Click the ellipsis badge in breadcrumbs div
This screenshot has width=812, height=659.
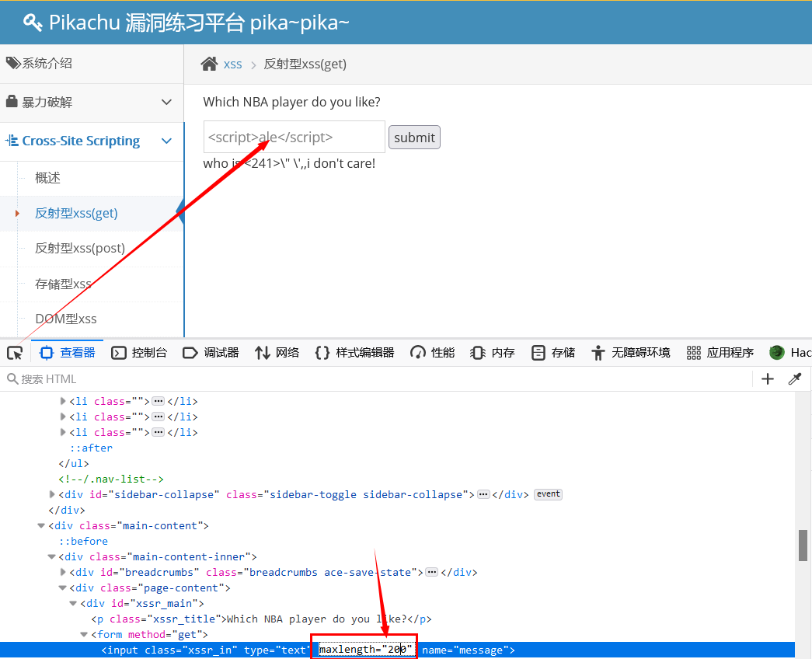click(x=431, y=572)
